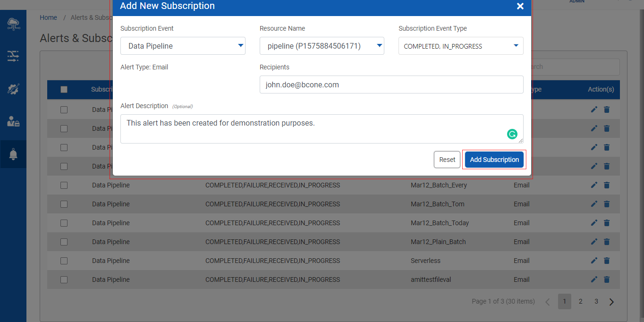The image size is (644, 322).
Task: Click the Serverless resource name
Action: point(425,261)
